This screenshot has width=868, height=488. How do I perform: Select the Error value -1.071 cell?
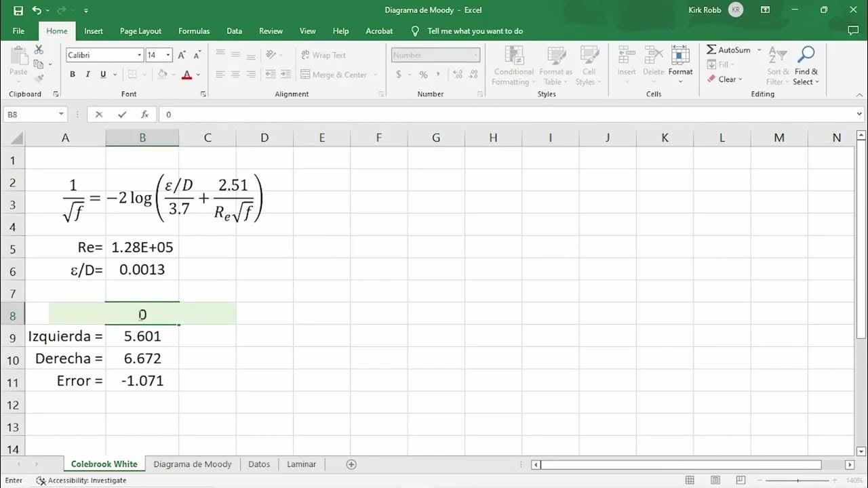point(142,381)
